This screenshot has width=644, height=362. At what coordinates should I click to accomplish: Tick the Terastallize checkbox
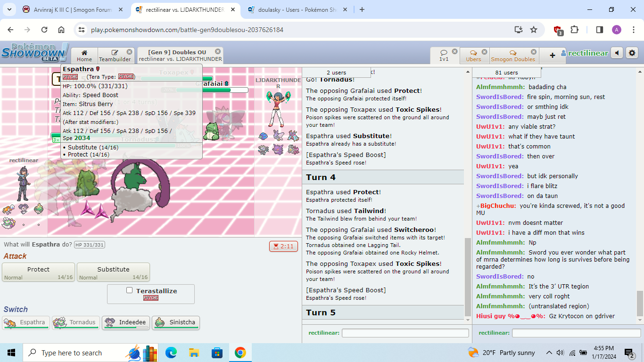(x=129, y=290)
